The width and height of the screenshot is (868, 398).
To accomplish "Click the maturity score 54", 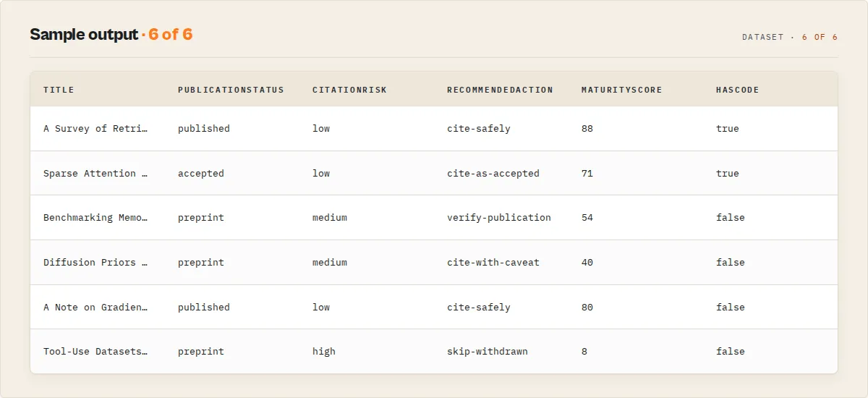I will 587,218.
